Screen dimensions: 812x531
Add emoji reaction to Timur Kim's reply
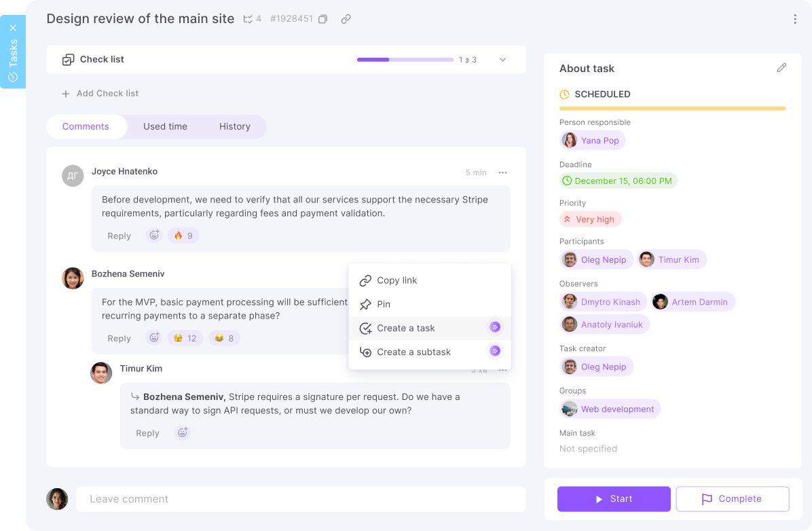click(182, 433)
